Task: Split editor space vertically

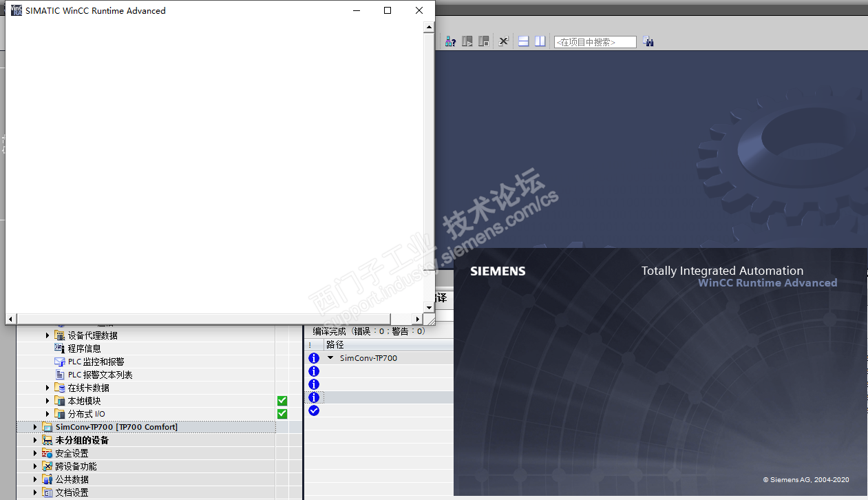Action: click(540, 41)
